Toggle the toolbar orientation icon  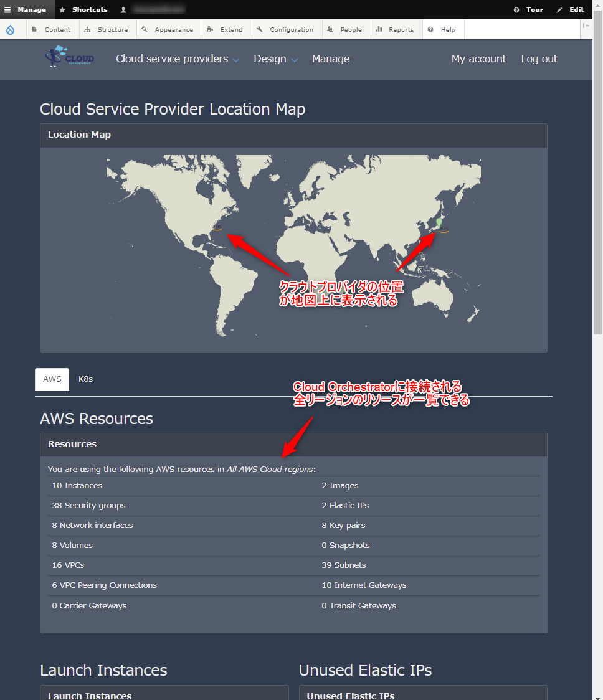coord(586,26)
